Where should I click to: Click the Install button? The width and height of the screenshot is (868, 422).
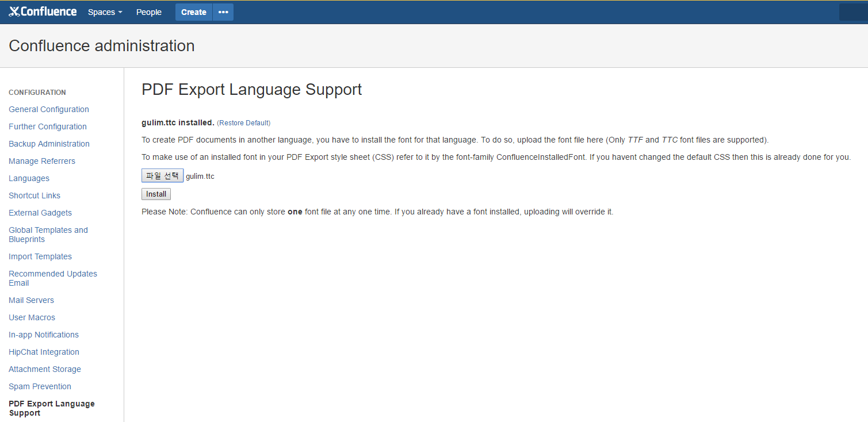(x=156, y=194)
